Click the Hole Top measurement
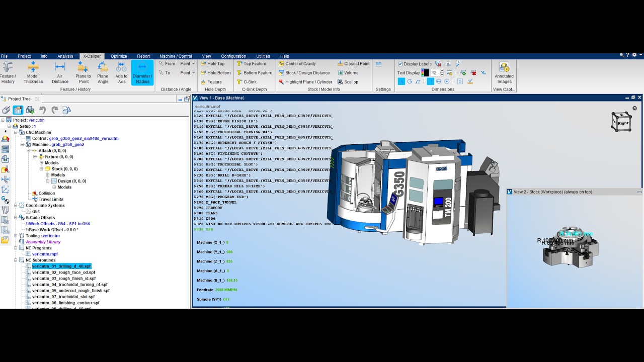644x362 pixels. pos(212,64)
